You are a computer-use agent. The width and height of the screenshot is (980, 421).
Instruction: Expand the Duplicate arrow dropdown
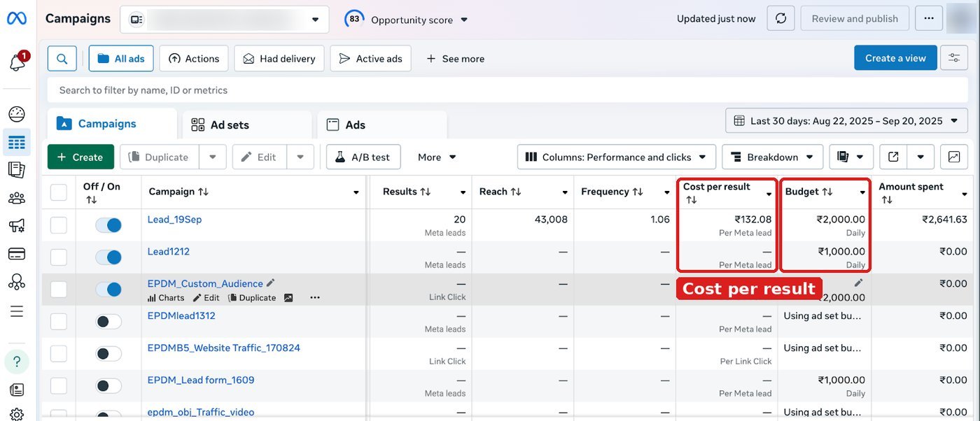(x=213, y=157)
